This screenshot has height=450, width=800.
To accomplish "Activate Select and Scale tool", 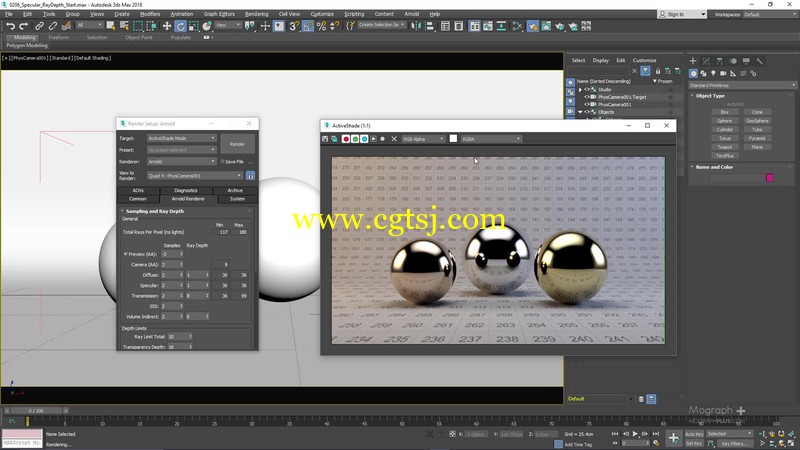I will [x=193, y=26].
